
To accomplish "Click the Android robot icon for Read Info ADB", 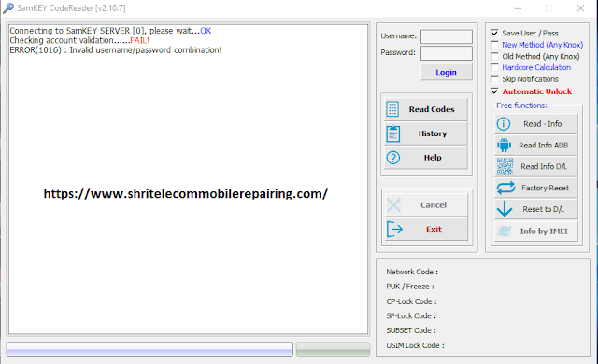I will coord(505,145).
